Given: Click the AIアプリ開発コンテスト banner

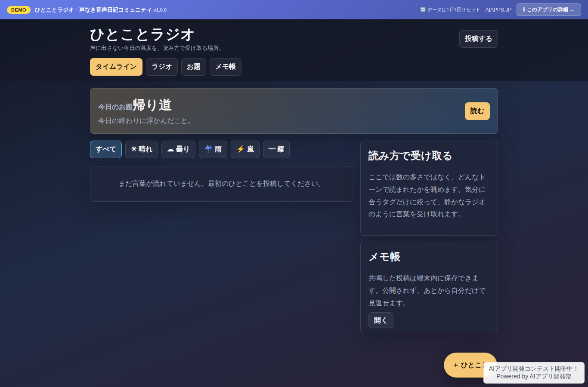Looking at the screenshot, I should pos(534,372).
